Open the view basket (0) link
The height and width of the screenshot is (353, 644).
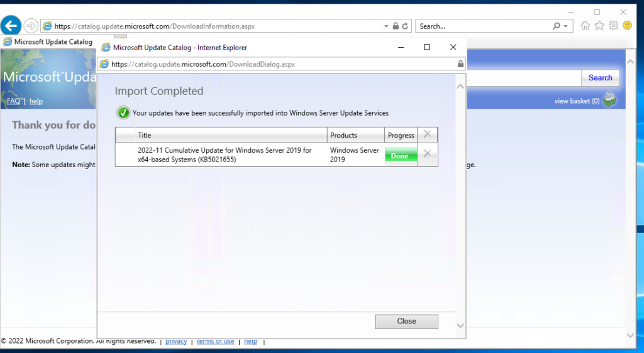pos(577,101)
